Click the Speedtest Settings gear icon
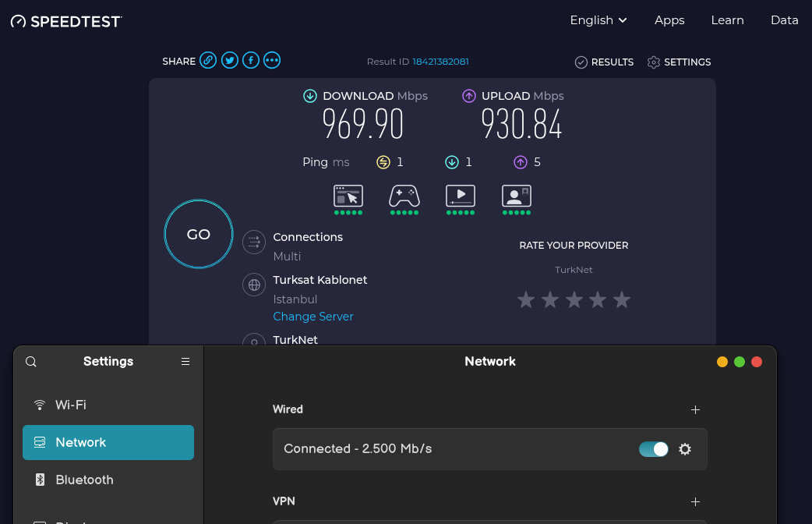Screen dimensions: 812x524 pos(654,62)
